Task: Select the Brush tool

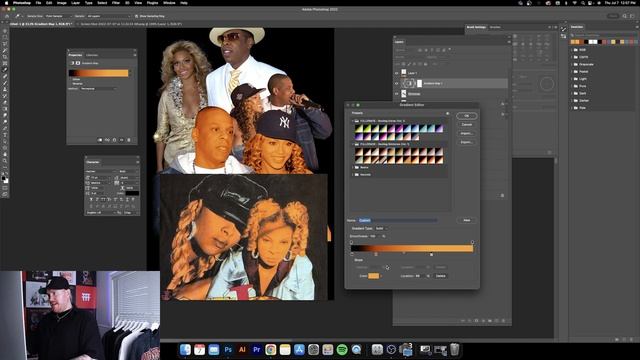Action: [5, 83]
